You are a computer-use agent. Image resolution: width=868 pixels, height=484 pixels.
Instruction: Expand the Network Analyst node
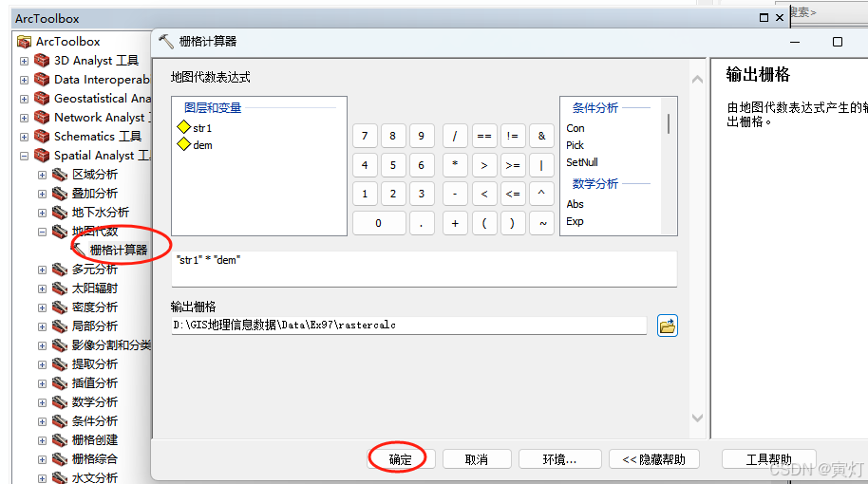click(24, 118)
